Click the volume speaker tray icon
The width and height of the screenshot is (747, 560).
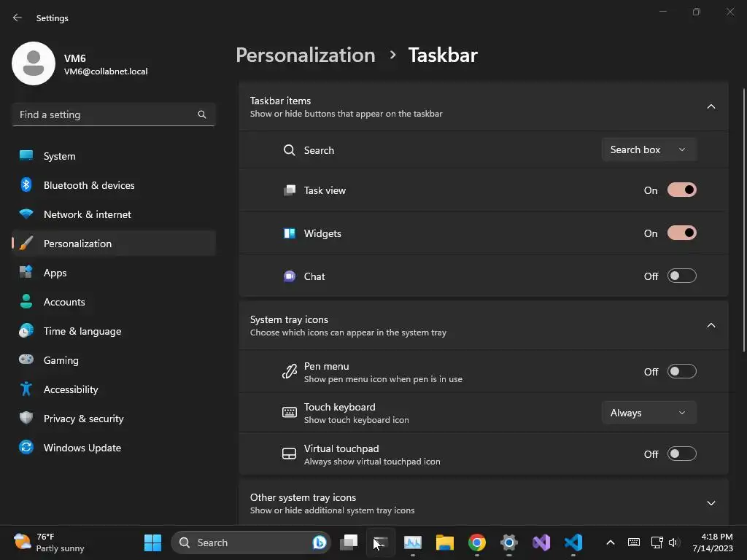[x=673, y=542]
